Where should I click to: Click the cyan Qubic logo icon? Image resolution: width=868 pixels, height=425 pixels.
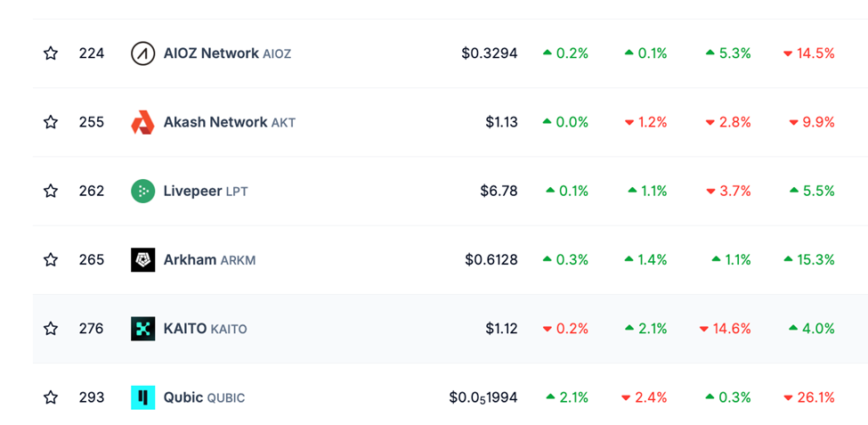[142, 397]
